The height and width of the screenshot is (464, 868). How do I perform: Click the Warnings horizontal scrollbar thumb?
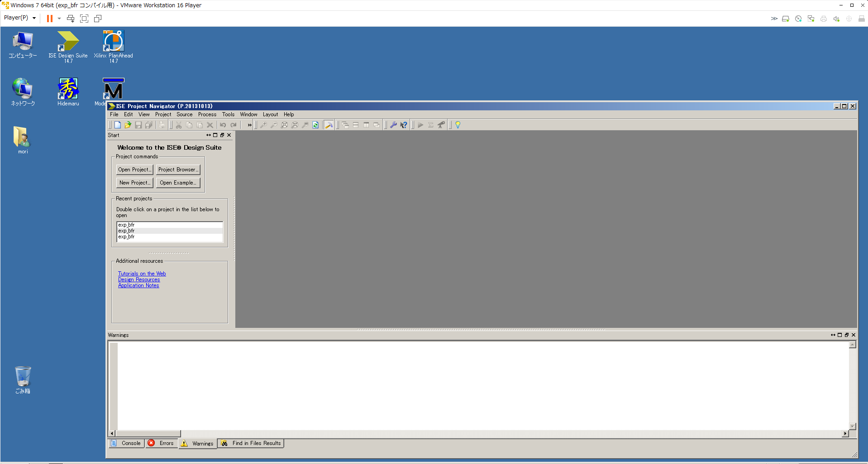point(148,433)
